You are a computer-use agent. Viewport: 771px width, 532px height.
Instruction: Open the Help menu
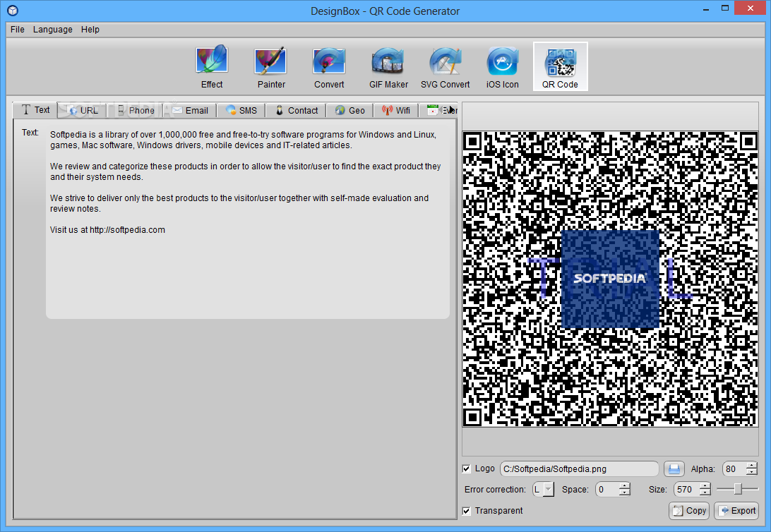90,30
